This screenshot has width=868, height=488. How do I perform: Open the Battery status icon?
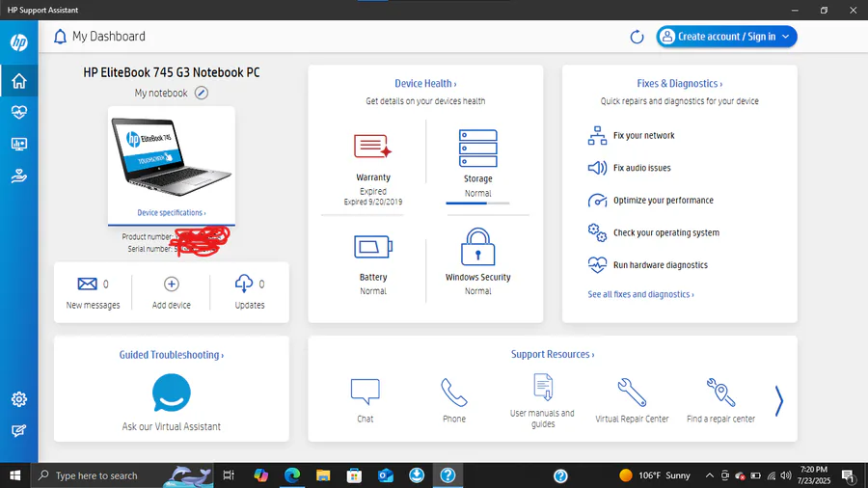[373, 247]
